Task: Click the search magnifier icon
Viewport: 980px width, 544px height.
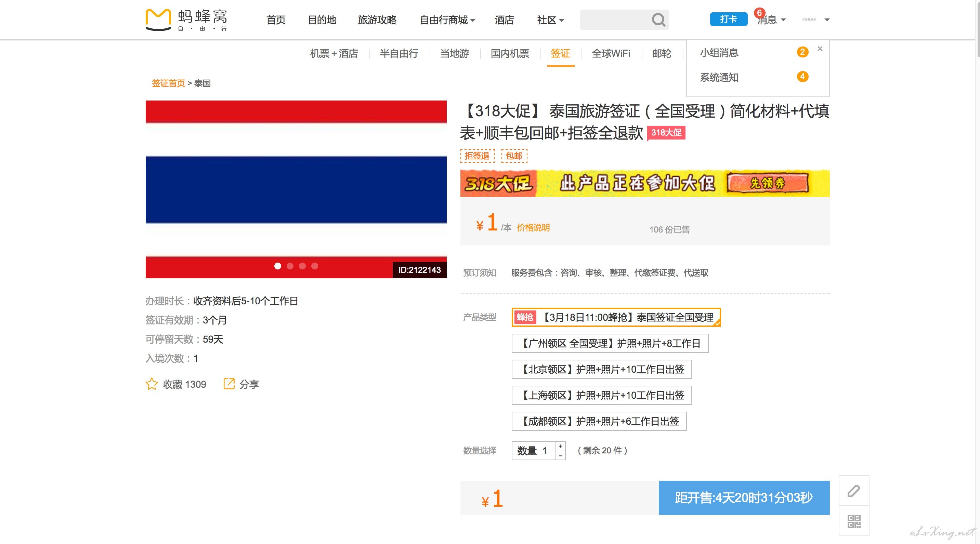Action: point(658,20)
